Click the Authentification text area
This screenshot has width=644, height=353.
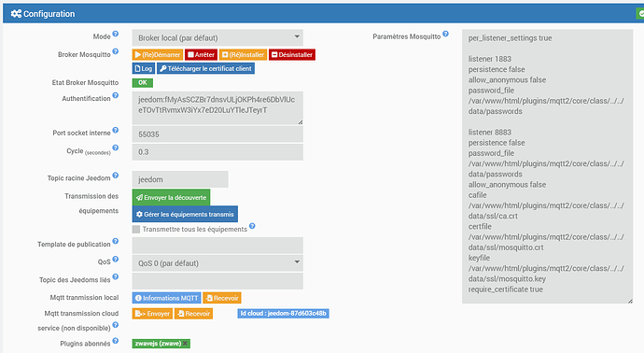point(217,107)
